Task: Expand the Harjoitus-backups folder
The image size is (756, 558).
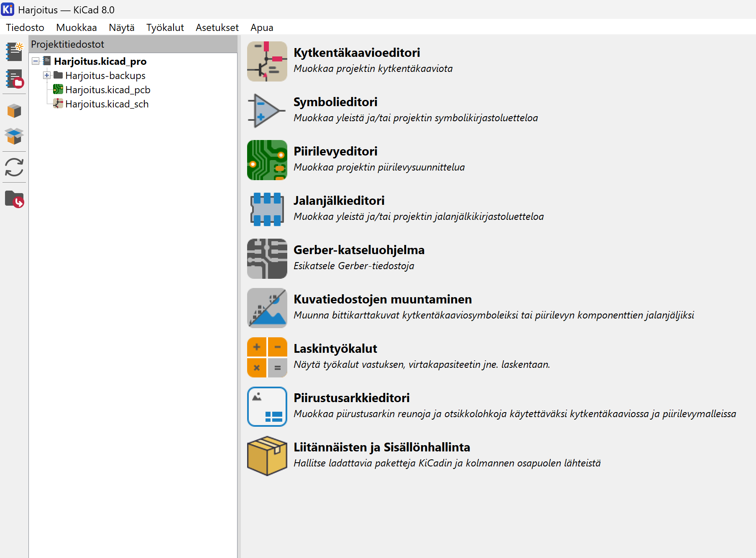Action: pos(47,76)
